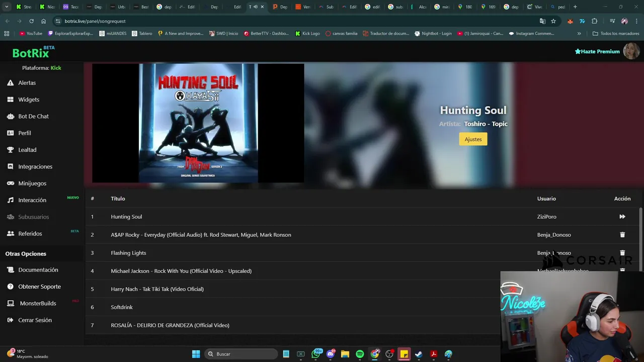Open the browser home page
This screenshot has height=362, width=644.
coord(43,21)
